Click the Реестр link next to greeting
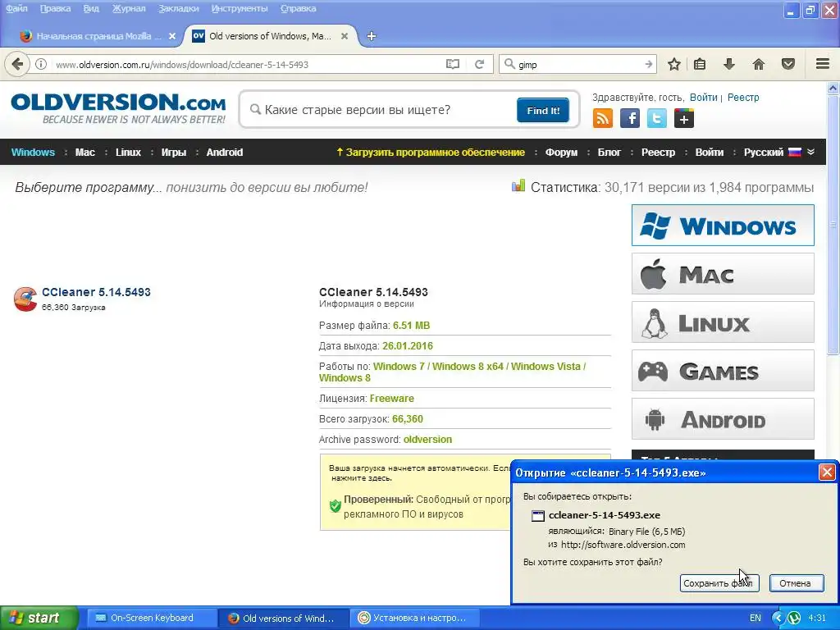Image resolution: width=840 pixels, height=630 pixels. point(743,98)
